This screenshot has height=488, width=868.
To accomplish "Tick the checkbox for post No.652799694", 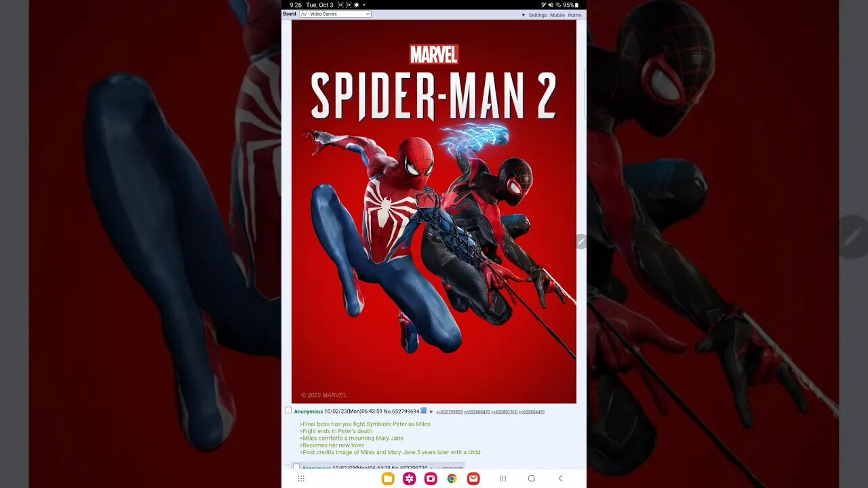I will (x=288, y=410).
